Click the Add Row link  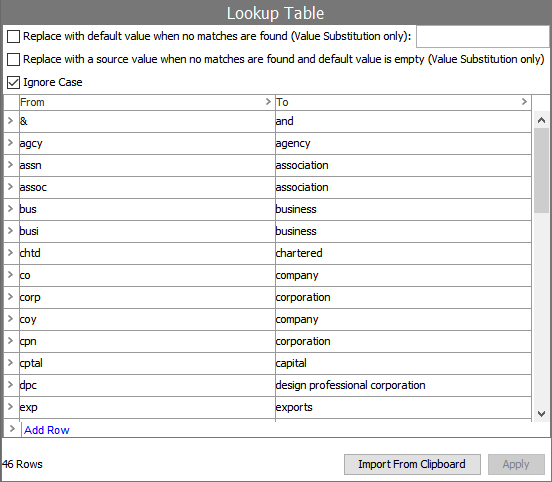(x=46, y=430)
